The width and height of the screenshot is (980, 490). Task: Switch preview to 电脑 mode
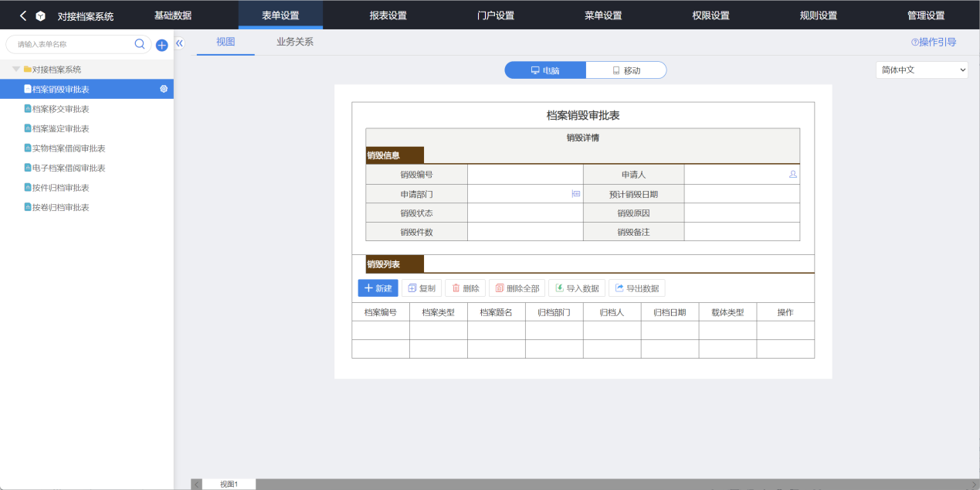pyautogui.click(x=545, y=70)
